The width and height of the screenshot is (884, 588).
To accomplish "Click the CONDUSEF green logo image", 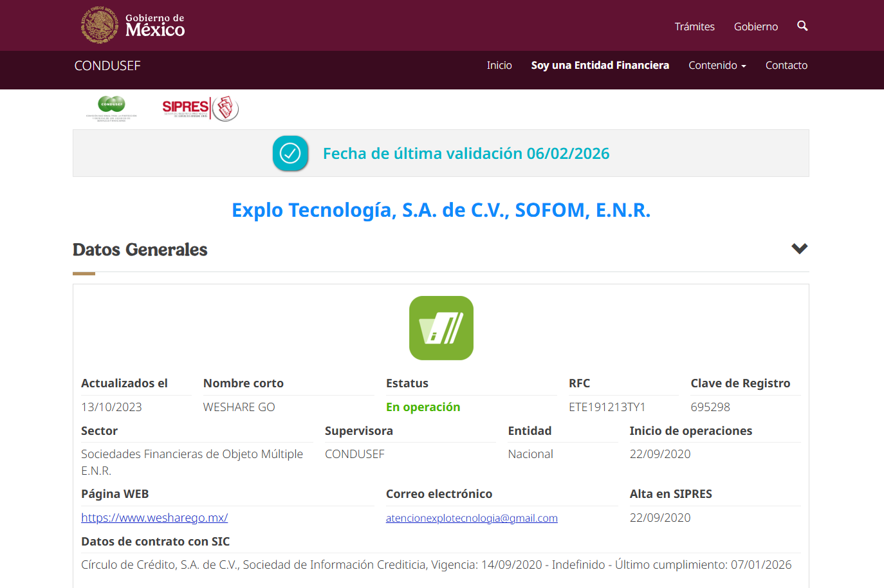I will (x=111, y=108).
